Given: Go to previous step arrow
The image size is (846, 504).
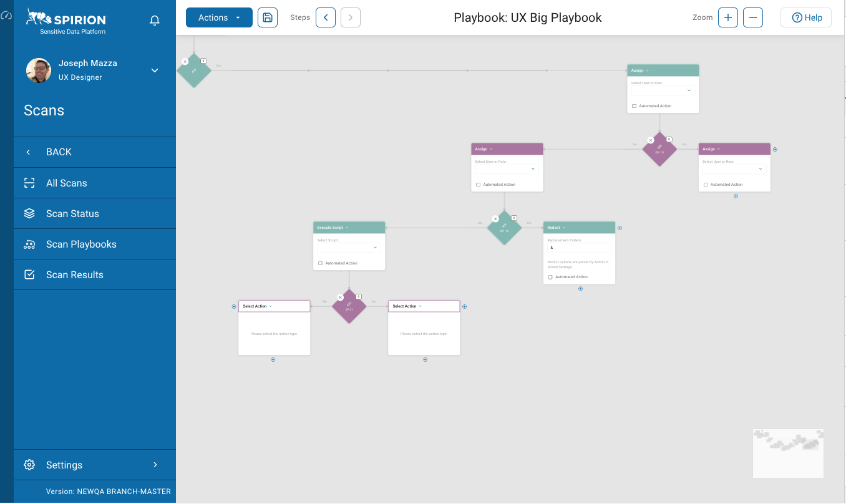Looking at the screenshot, I should click(x=326, y=17).
